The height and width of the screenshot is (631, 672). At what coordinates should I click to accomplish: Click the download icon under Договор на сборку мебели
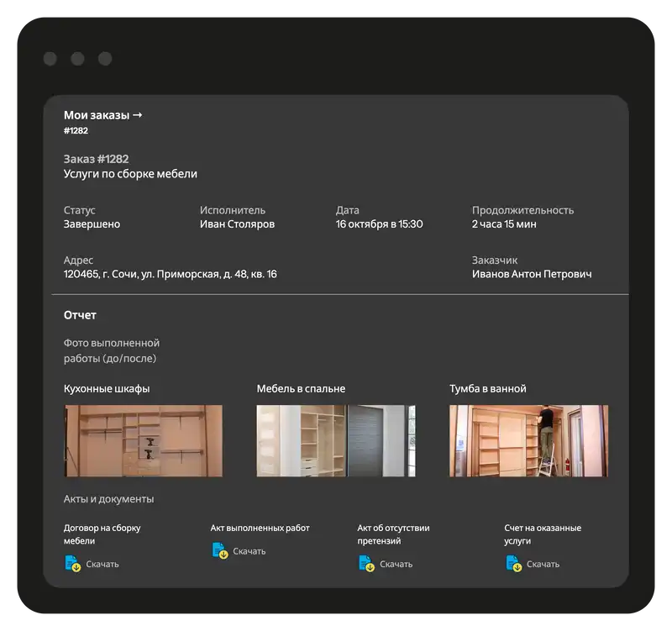click(73, 564)
